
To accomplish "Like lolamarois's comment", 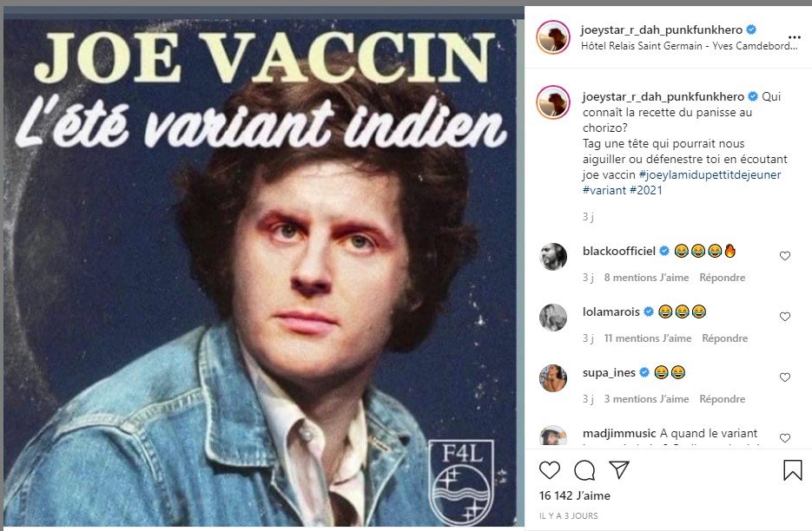I will click(785, 317).
